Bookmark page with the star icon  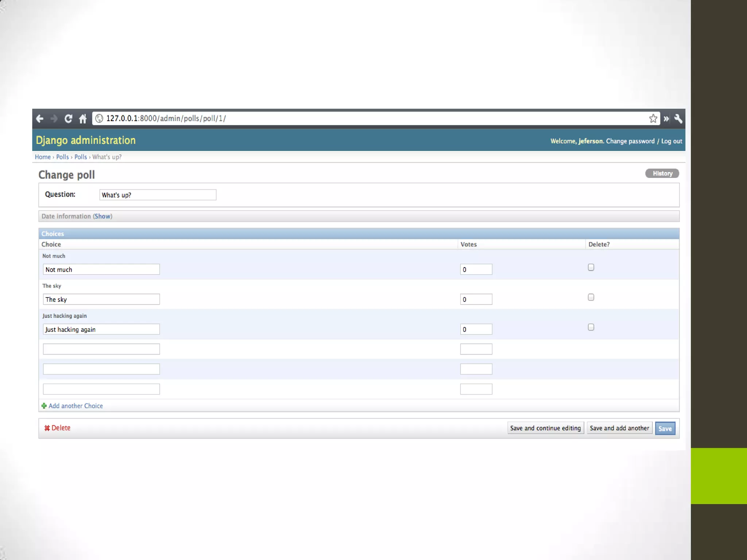(653, 118)
